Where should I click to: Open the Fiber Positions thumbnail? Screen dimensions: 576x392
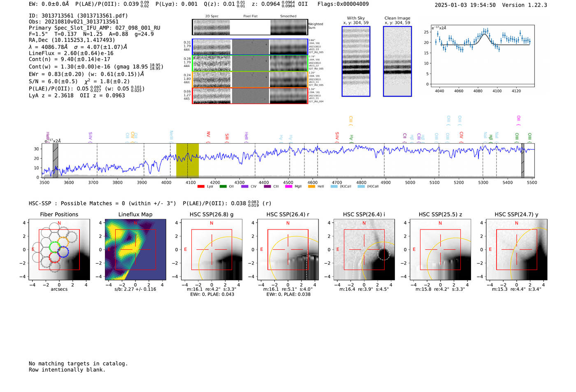tap(59, 250)
